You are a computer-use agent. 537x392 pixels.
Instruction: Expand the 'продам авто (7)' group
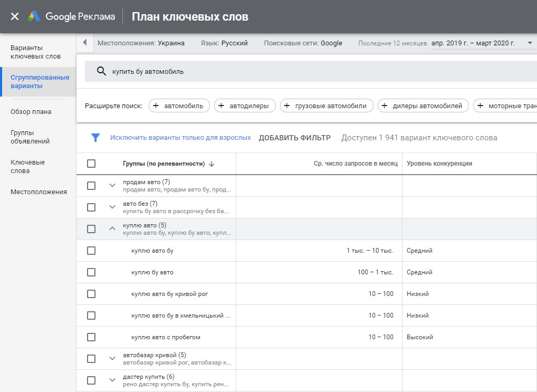coord(112,186)
